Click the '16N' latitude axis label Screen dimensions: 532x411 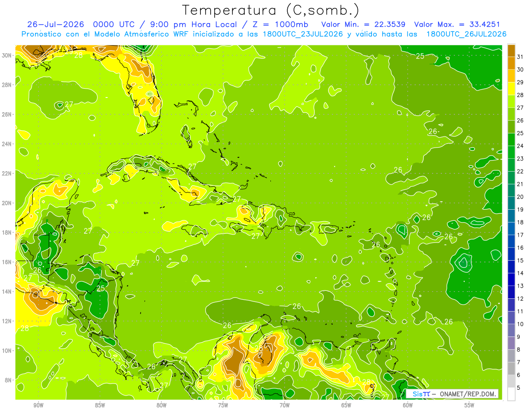click(x=7, y=262)
